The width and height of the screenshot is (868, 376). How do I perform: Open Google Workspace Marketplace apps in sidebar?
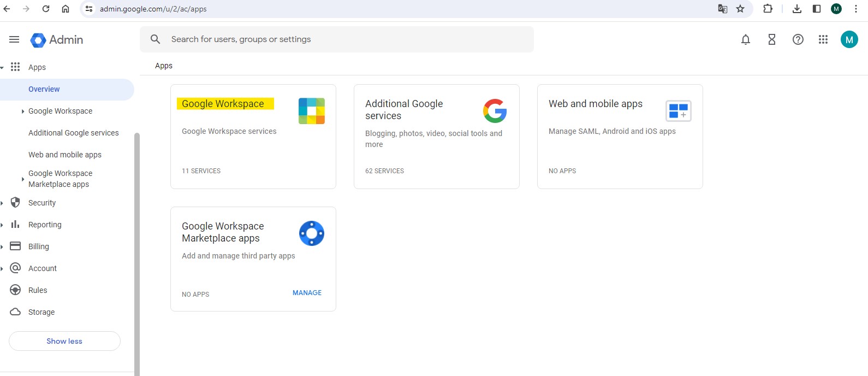[x=60, y=179]
